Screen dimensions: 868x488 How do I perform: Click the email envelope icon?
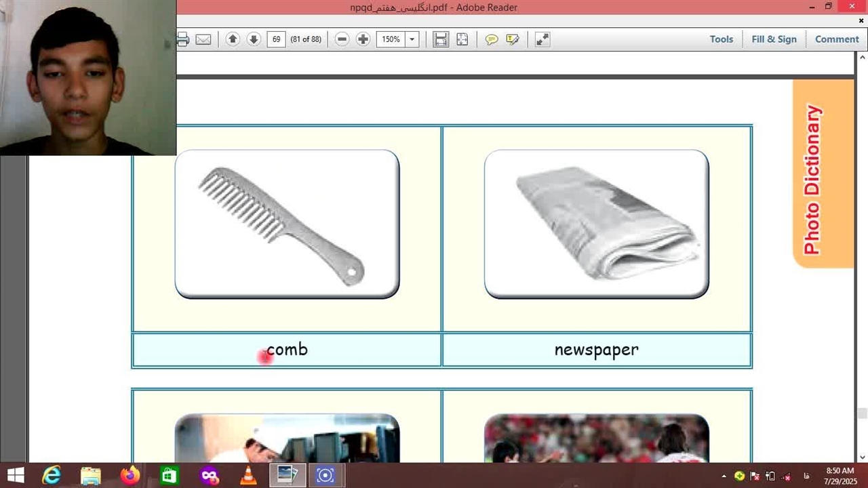203,39
